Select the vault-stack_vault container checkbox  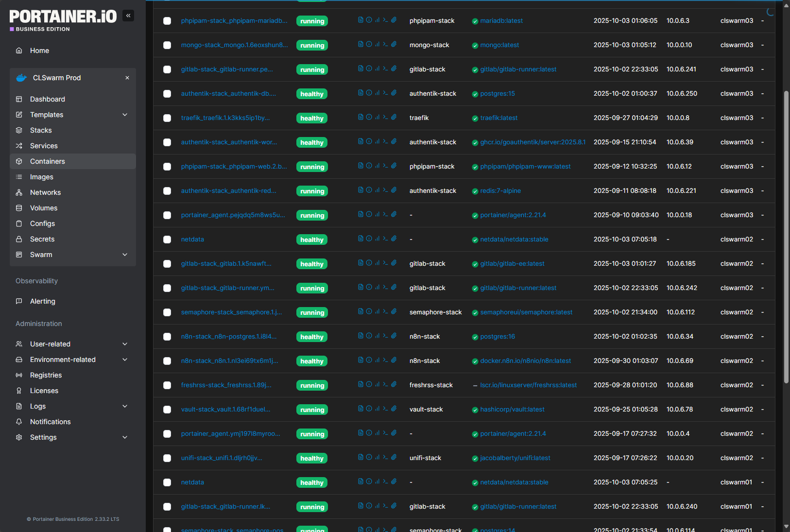[167, 410]
